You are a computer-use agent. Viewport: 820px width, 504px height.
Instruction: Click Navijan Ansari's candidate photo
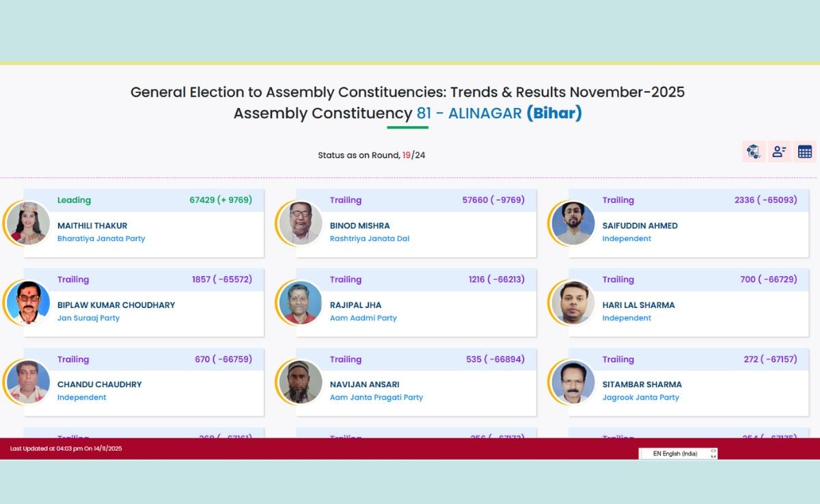tap(301, 382)
